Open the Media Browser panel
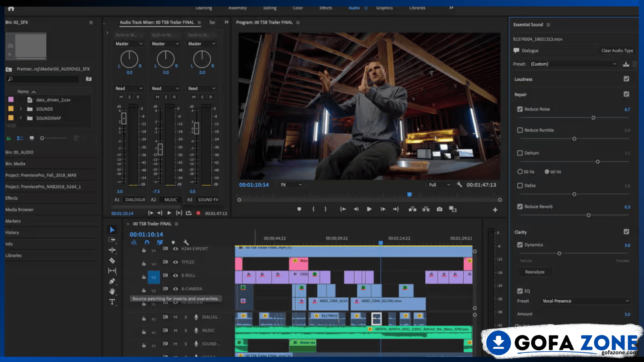644x362 pixels. (19, 209)
